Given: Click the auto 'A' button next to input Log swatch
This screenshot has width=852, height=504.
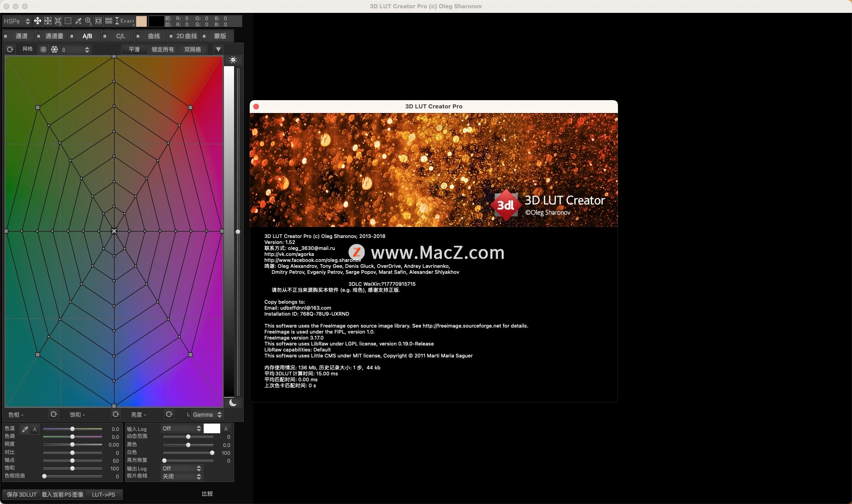Looking at the screenshot, I should (x=226, y=429).
